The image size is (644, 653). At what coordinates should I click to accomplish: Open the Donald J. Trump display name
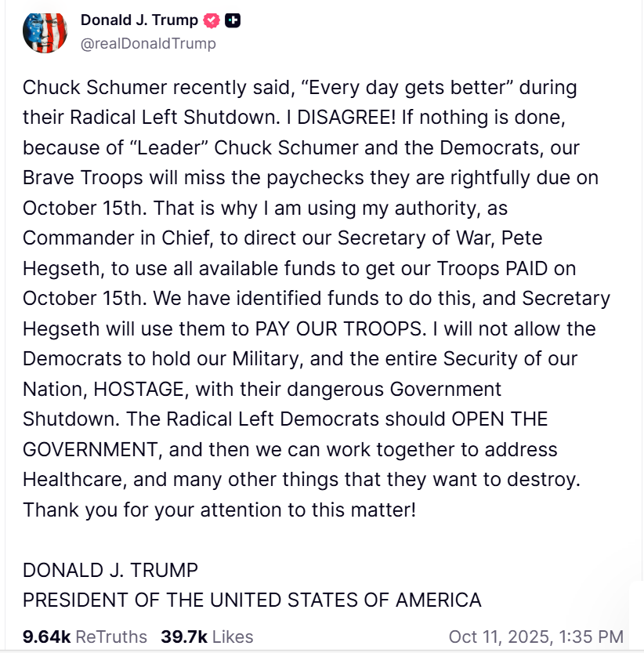(139, 21)
